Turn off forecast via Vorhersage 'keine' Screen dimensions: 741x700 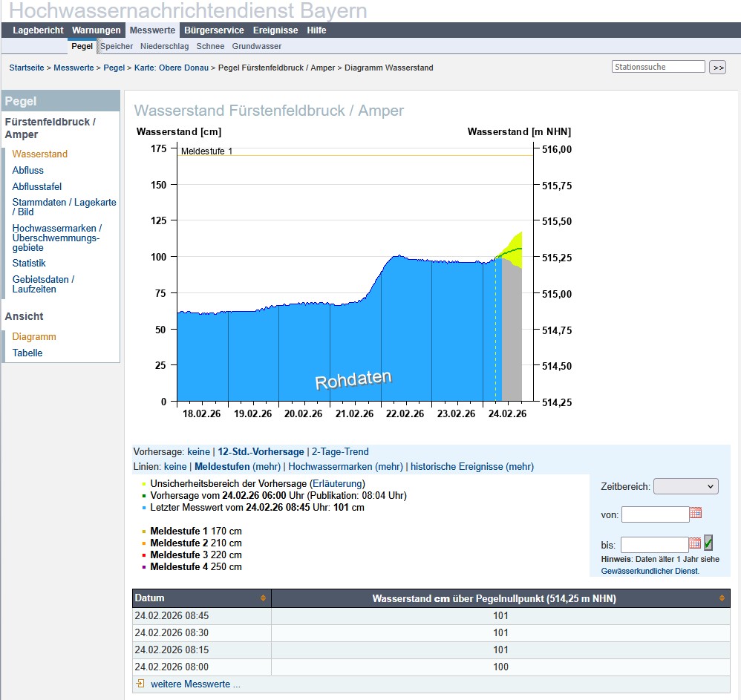pos(198,451)
